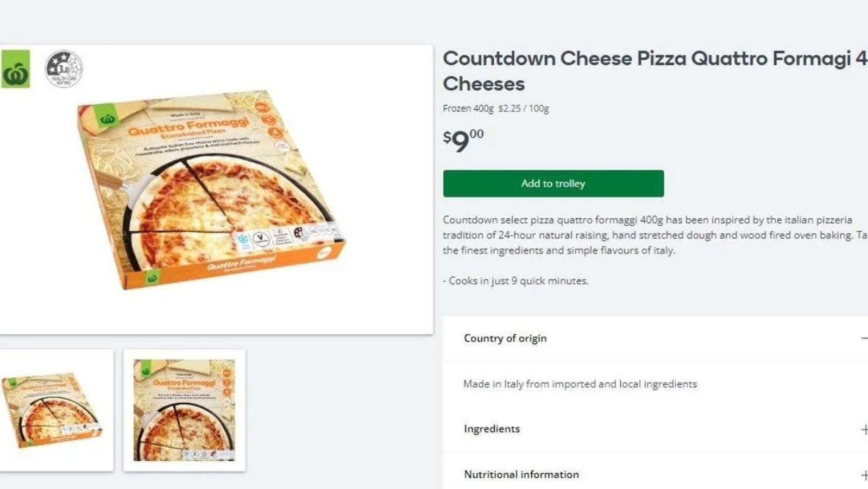Click the minus icon beside Country of origin

pyautogui.click(x=864, y=338)
